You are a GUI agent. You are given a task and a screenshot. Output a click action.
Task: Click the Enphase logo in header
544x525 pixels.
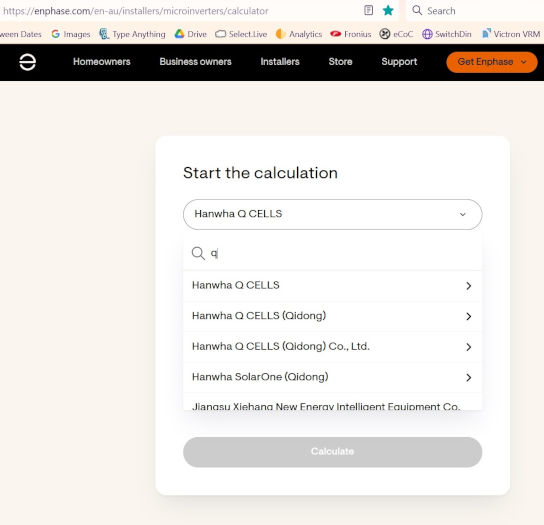[x=27, y=62]
